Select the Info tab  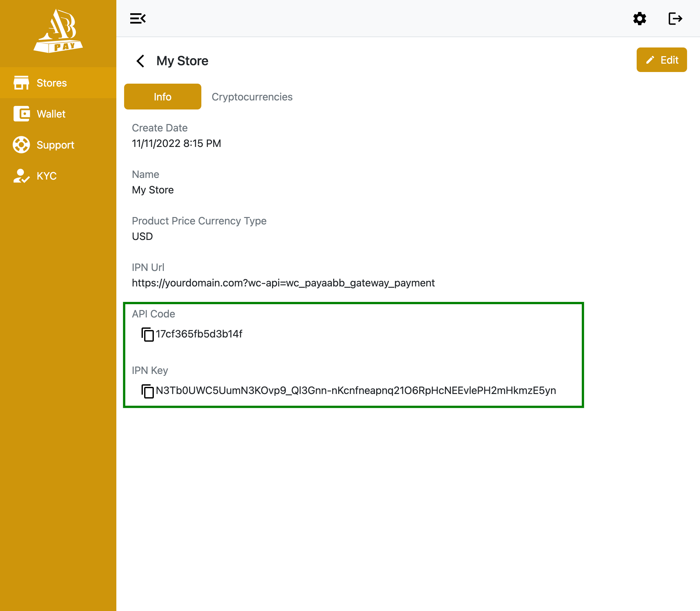tap(163, 97)
